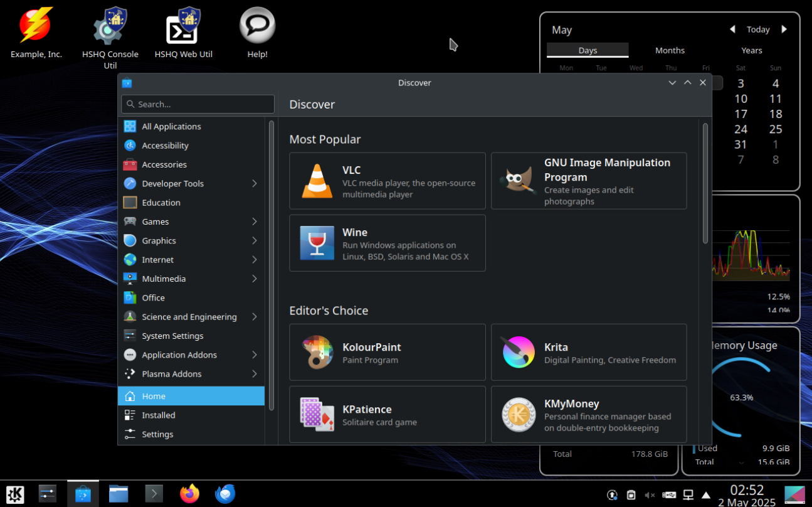Show hidden system tray icons
The height and width of the screenshot is (507, 812).
point(706,495)
